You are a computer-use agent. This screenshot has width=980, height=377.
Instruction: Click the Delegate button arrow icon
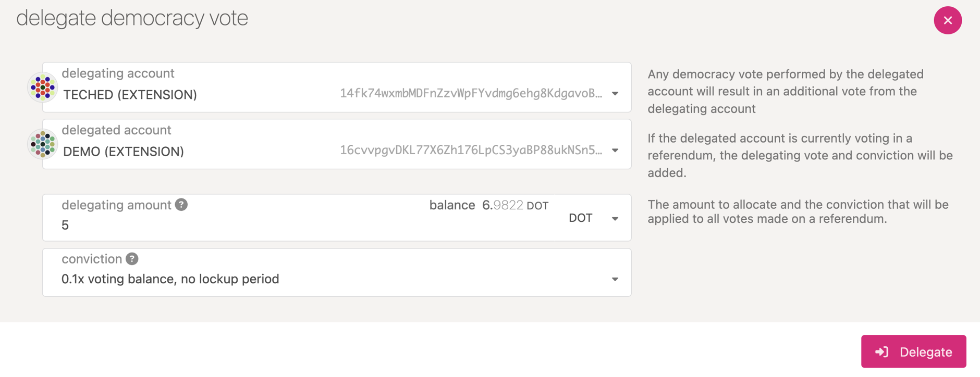[x=882, y=352]
